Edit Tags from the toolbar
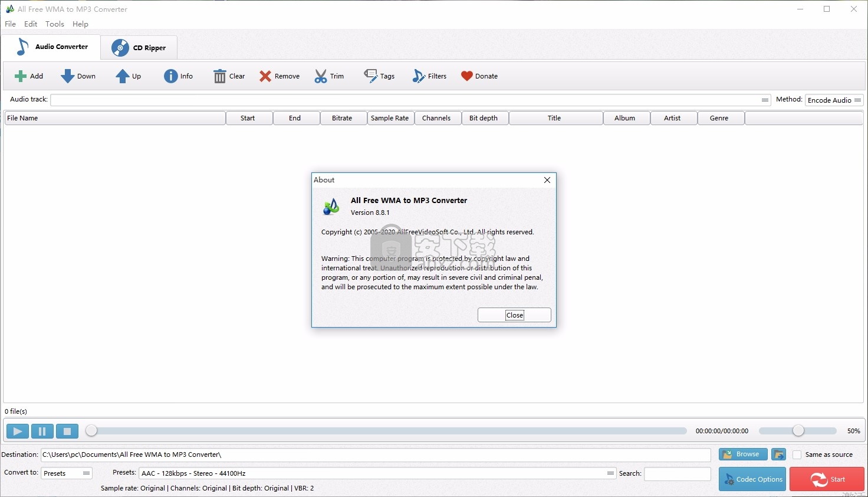 379,76
